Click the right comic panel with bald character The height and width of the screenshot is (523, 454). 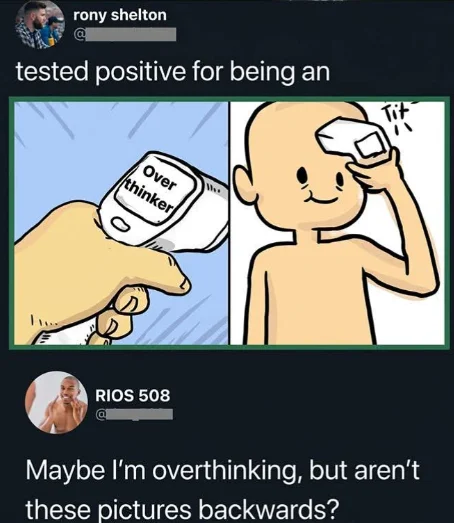point(337,223)
